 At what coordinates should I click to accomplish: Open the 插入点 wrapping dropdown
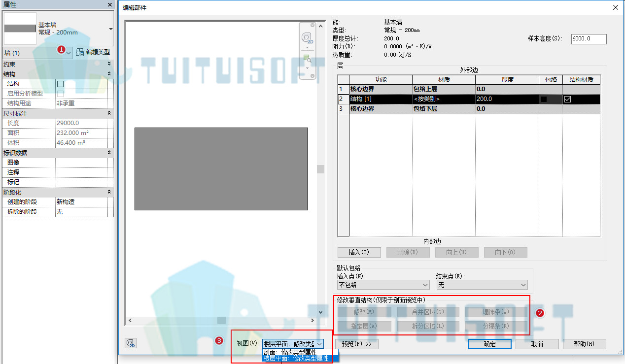[383, 285]
